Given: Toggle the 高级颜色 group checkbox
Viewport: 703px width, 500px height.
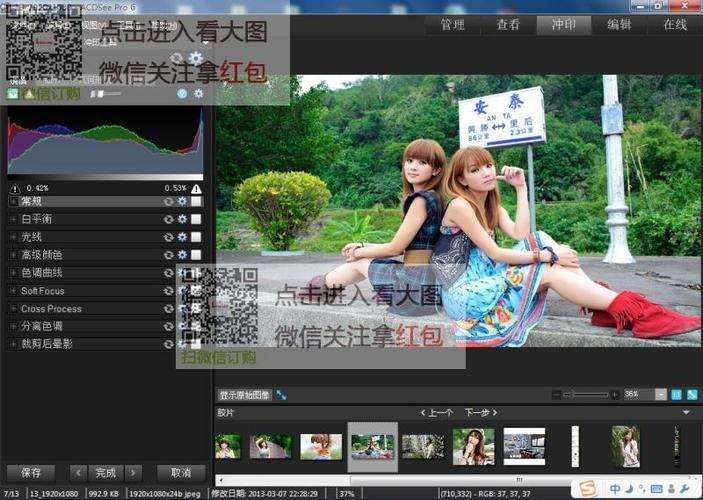Looking at the screenshot, I should coord(196,255).
